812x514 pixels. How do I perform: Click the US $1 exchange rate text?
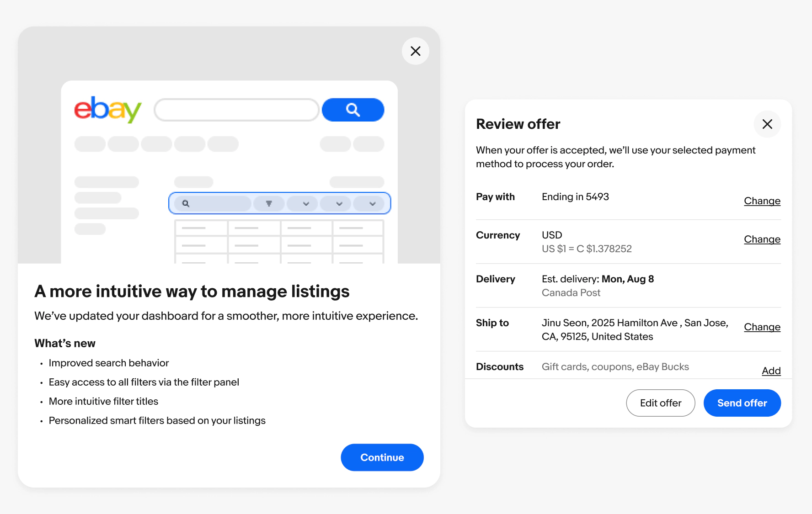tap(587, 249)
